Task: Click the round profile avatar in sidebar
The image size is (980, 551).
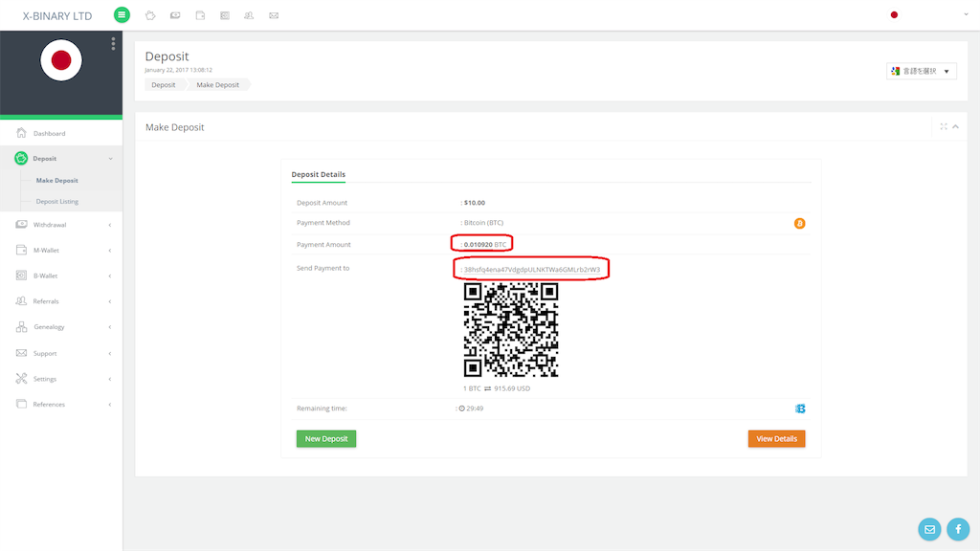Action: tap(61, 60)
